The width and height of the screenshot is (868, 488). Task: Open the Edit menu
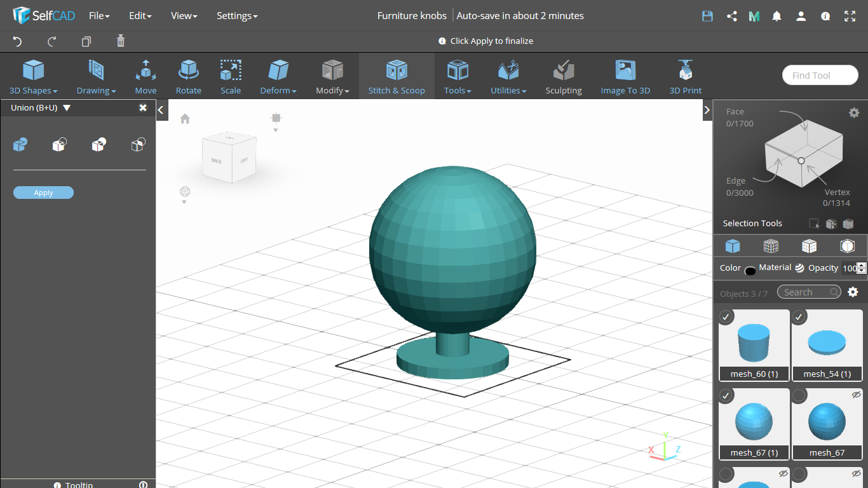(x=140, y=16)
